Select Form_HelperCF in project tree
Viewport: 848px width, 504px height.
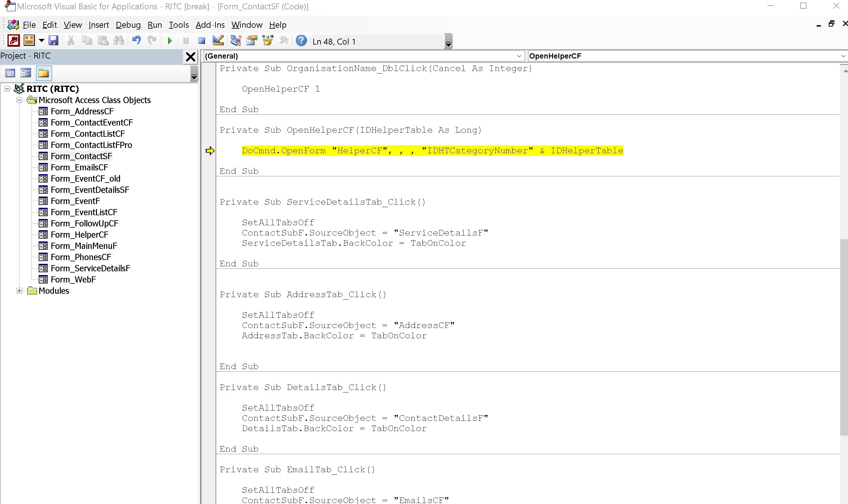pyautogui.click(x=79, y=235)
